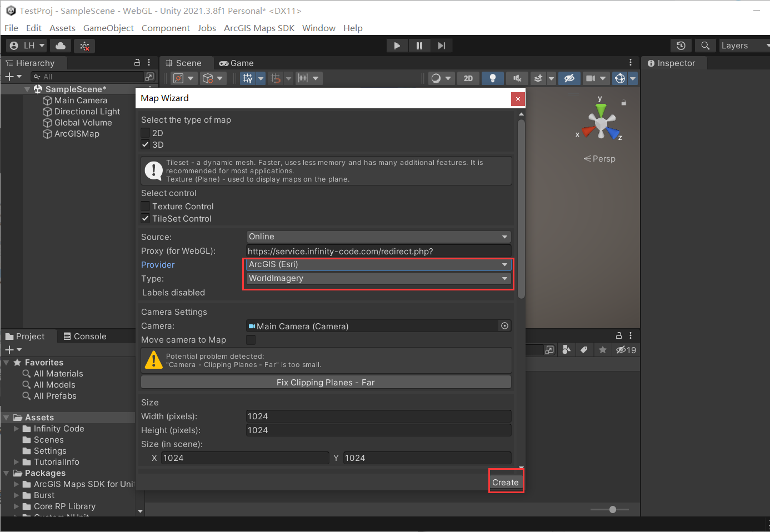Screen dimensions: 770x532
Task: Open the Gizmos dropdown arrow
Action: (633, 78)
